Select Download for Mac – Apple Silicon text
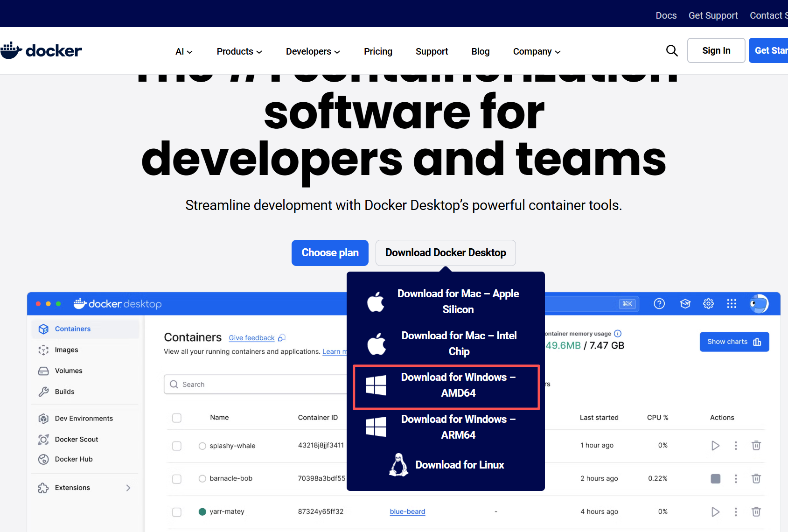The height and width of the screenshot is (532, 788). (458, 301)
